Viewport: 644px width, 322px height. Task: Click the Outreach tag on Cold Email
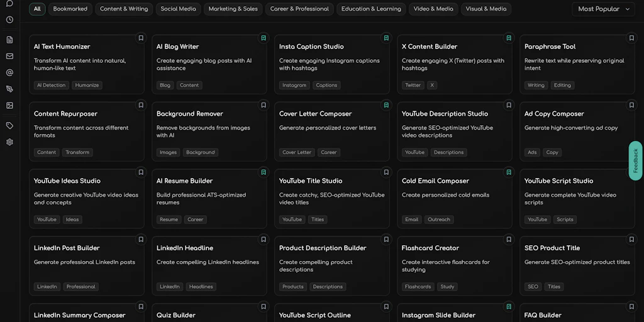coord(439,219)
